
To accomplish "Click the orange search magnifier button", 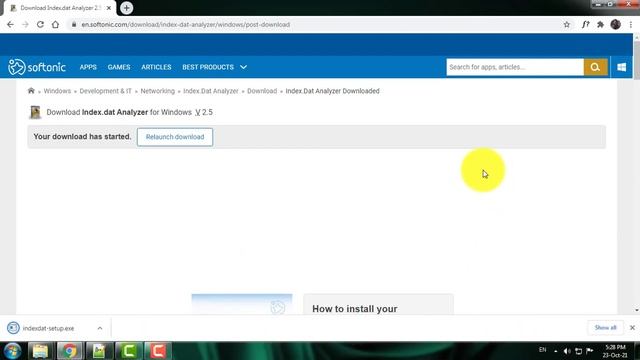I will [595, 67].
